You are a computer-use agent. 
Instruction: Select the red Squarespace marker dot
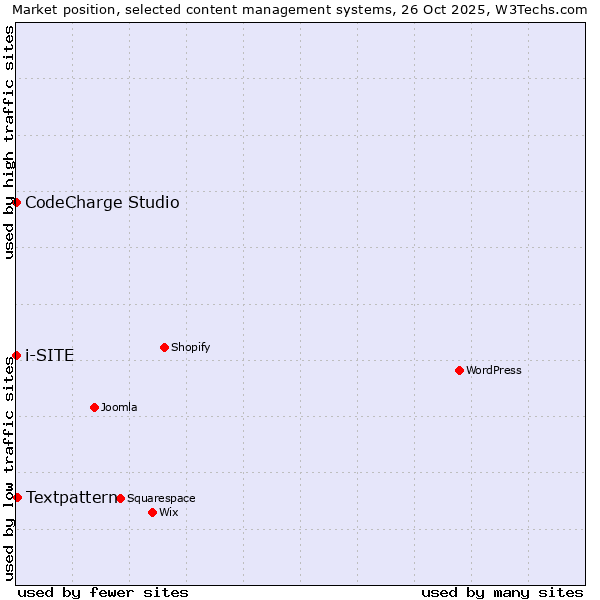pyautogui.click(x=120, y=498)
